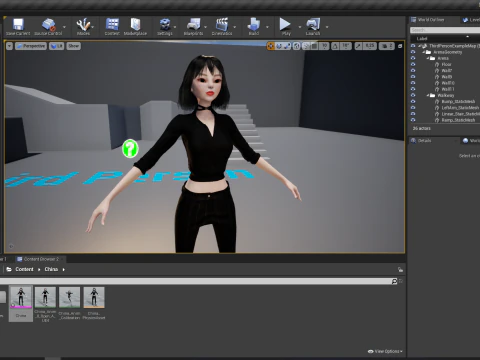
Task: Collapse the Arena folder in outliner
Action: [x=428, y=58]
